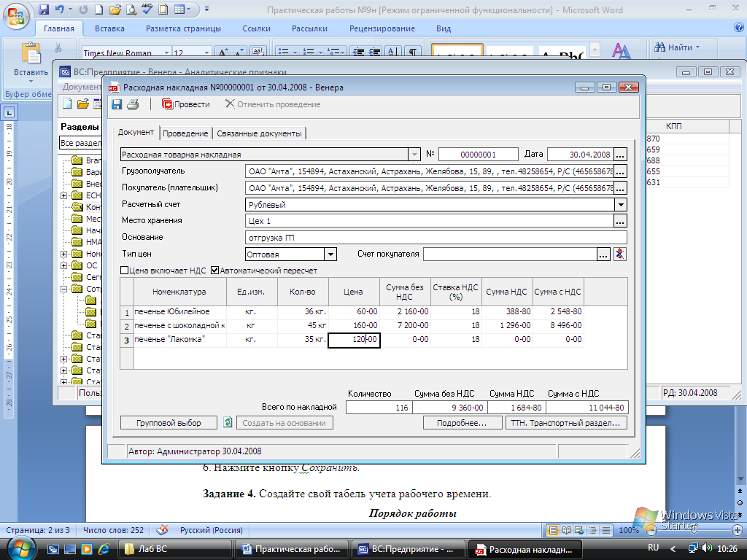Expand the ЕСН folder in the tree

coord(64,195)
